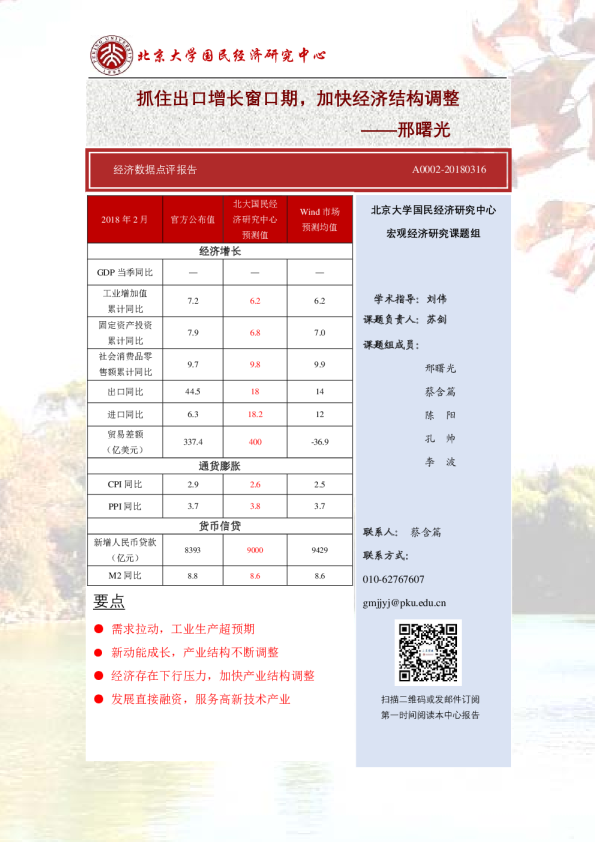Select the Wind new loans value 9429
Viewport: 595px width, 842px height.
click(320, 550)
